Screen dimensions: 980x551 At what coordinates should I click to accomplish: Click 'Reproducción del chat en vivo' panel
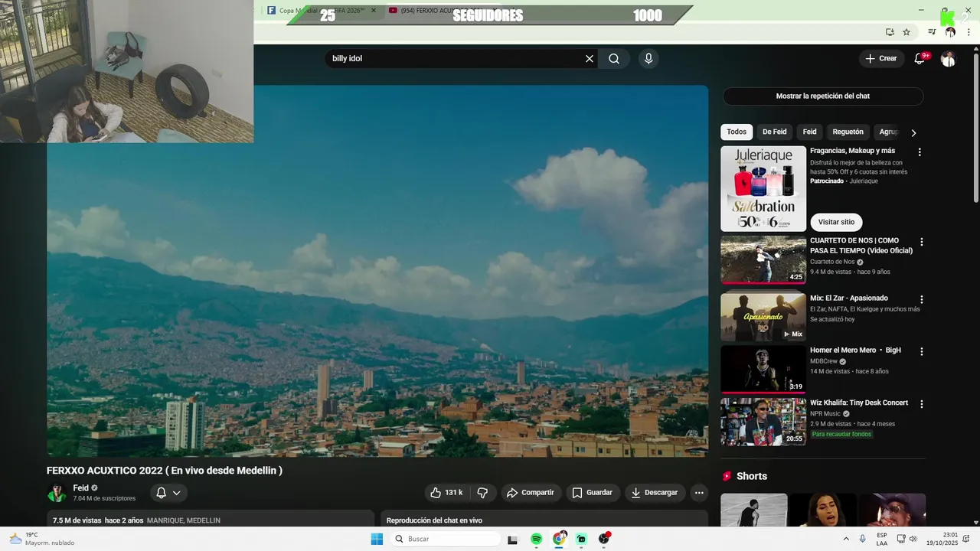click(x=544, y=519)
